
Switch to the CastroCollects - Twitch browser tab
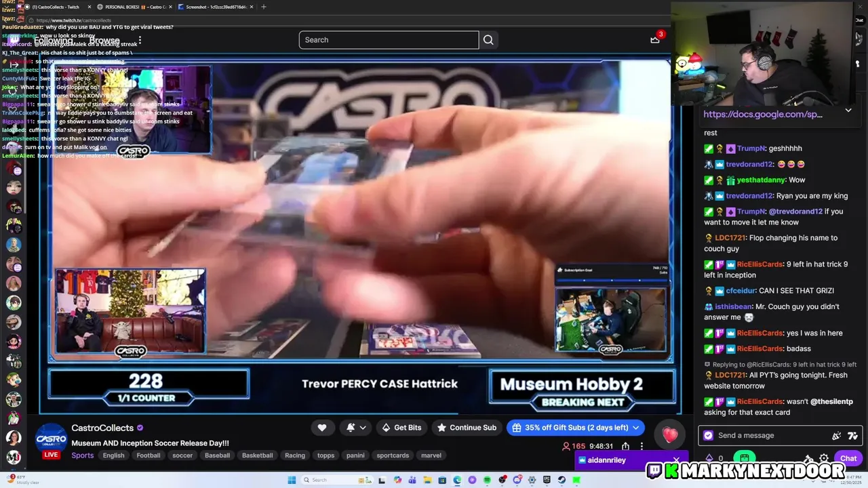[56, 7]
